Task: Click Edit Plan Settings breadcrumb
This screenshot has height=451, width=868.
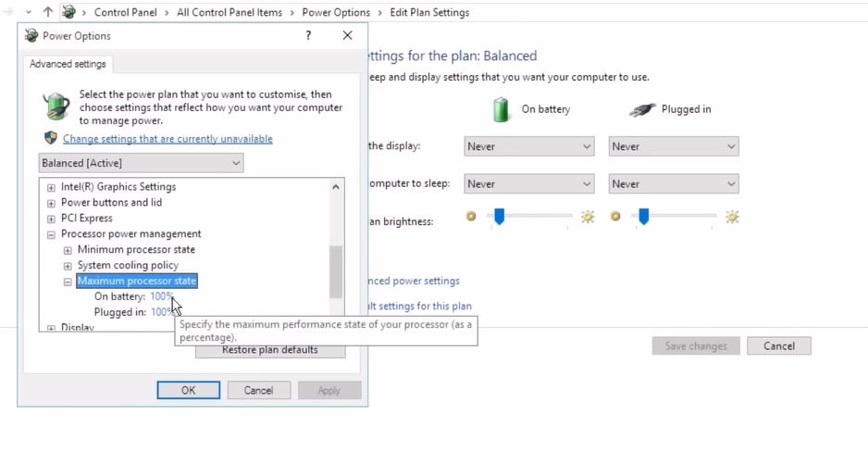Action: click(x=429, y=12)
